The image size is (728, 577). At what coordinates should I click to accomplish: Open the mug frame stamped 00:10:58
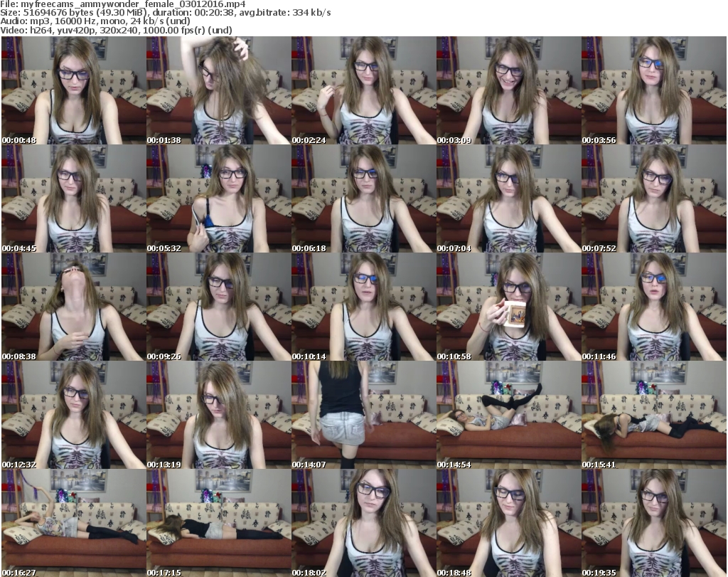pos(508,307)
